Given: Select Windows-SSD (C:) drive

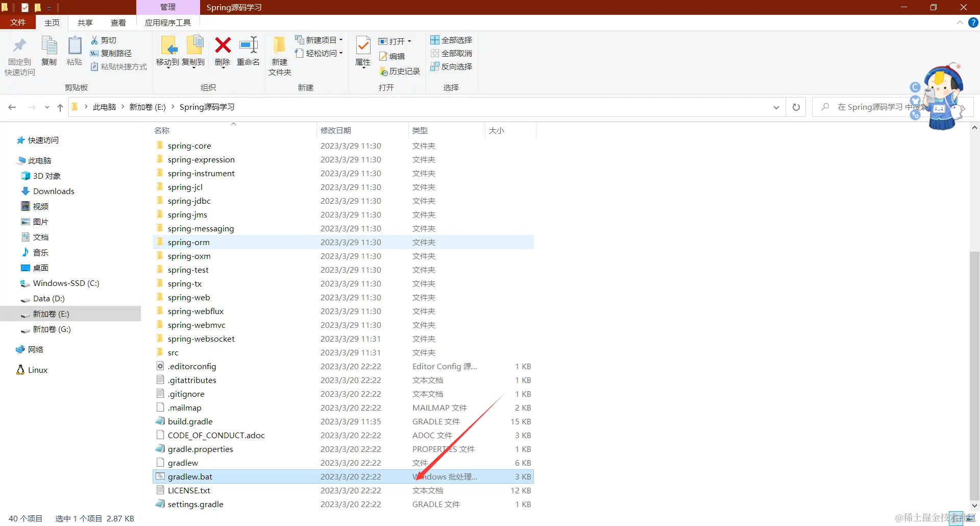Looking at the screenshot, I should pyautogui.click(x=60, y=283).
